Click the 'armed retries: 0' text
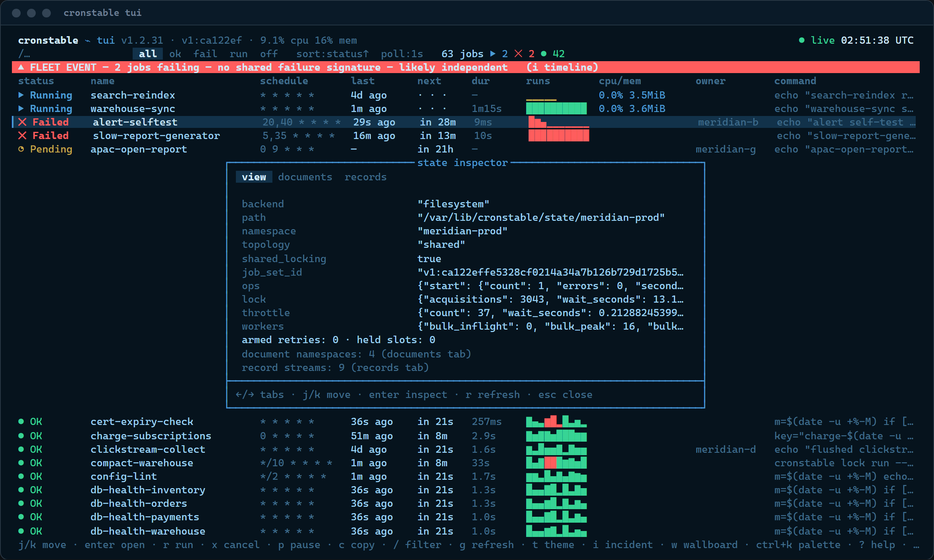 [290, 340]
